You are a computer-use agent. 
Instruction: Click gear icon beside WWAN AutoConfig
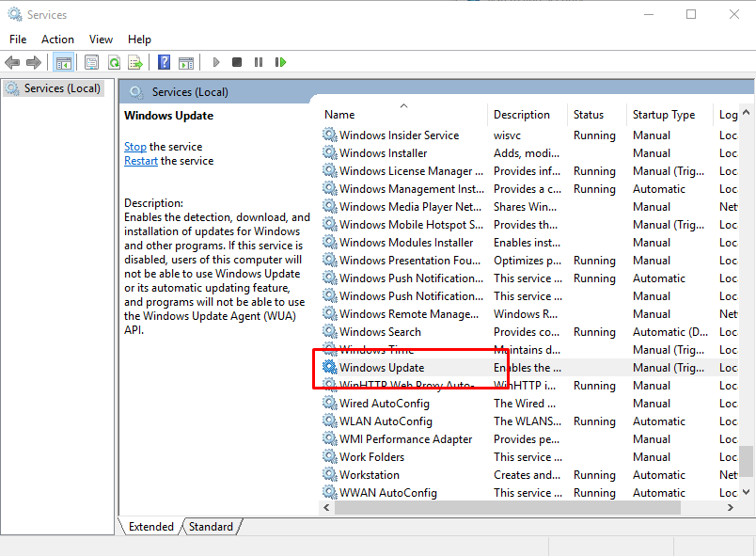[x=330, y=492]
